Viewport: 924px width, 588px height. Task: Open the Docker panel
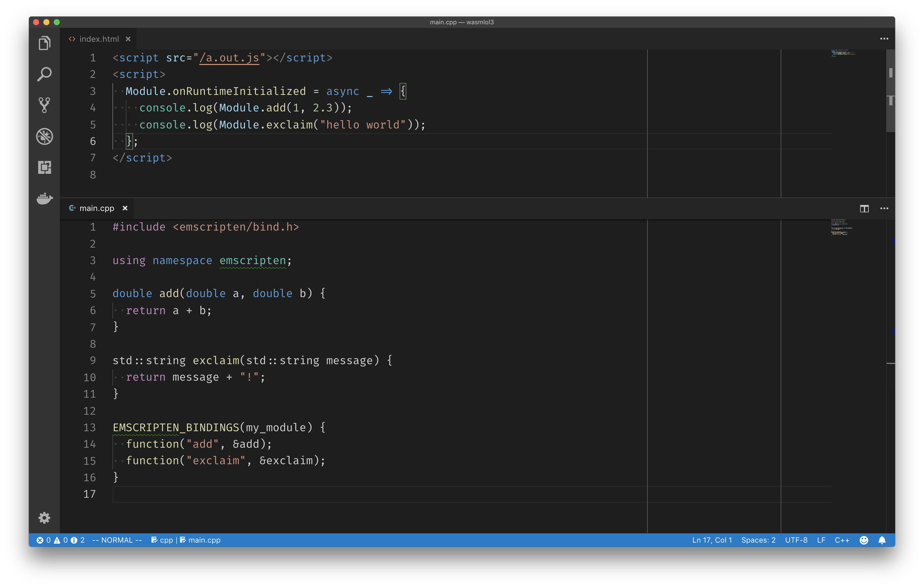(x=44, y=198)
